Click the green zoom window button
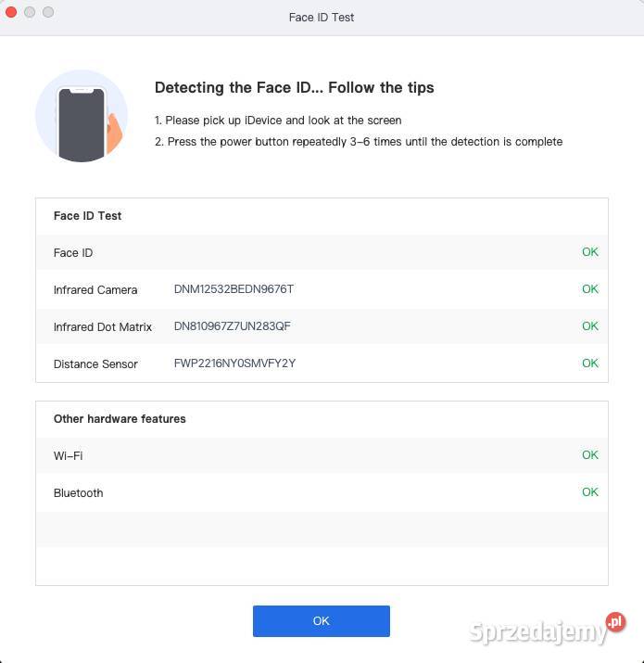Screen dimensions: 644x663 pyautogui.click(x=48, y=12)
